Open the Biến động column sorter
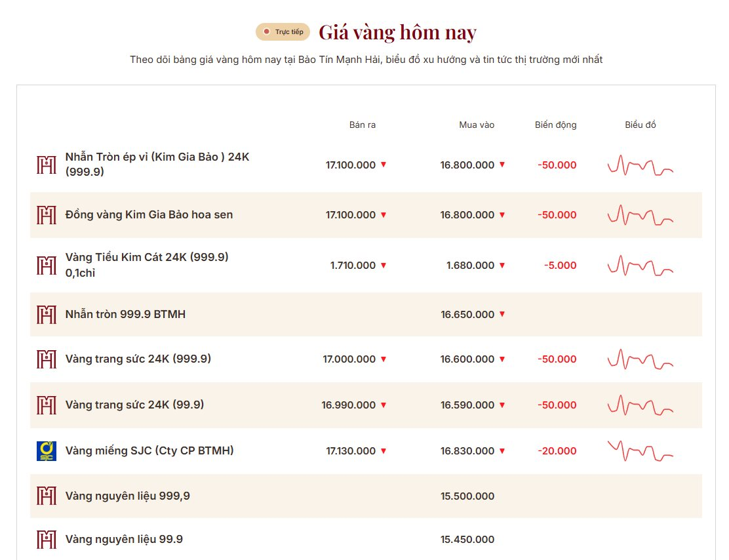 point(555,125)
